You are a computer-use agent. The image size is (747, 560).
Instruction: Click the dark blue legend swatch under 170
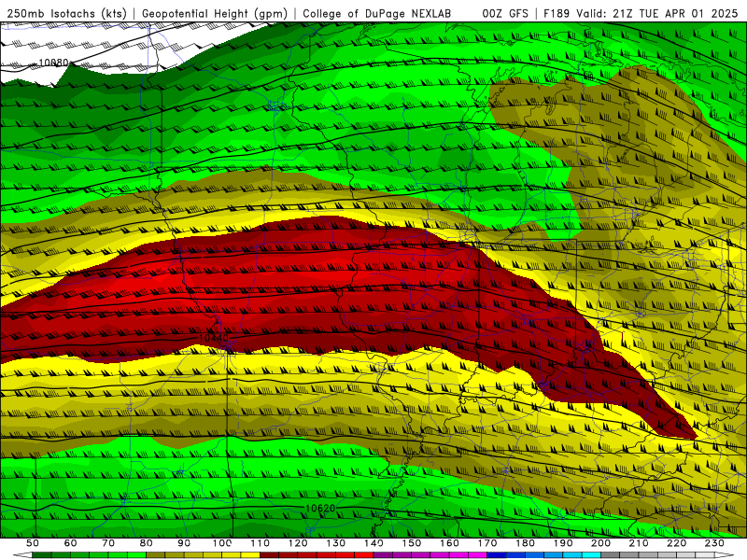(497, 555)
